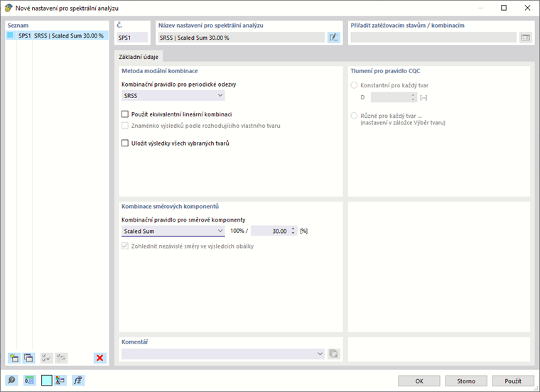540x392 pixels.
Task: Select Různé pro každý tvar radio button
Action: [354, 116]
